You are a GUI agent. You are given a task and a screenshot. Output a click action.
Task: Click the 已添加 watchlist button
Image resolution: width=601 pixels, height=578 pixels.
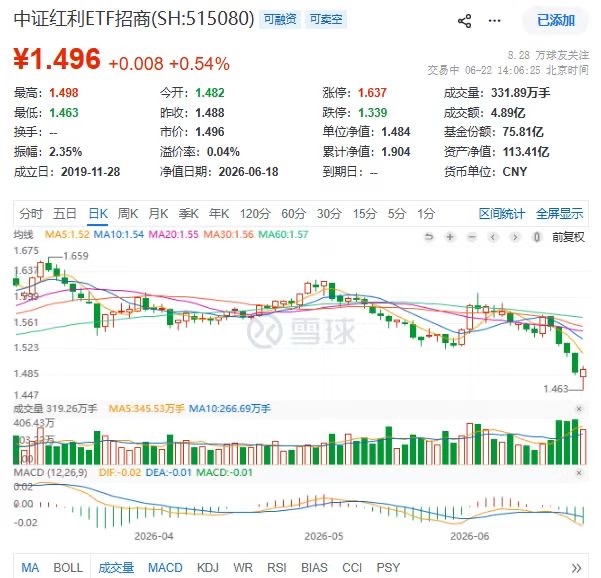point(556,20)
